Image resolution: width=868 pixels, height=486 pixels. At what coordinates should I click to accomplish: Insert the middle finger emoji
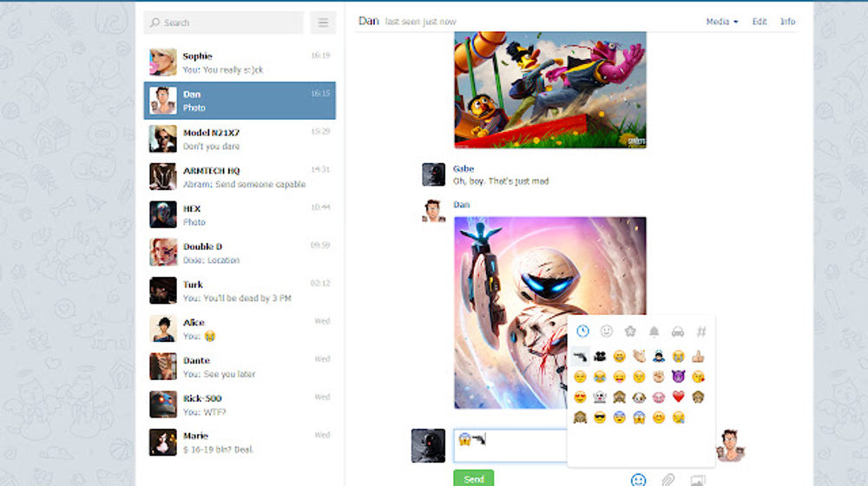click(698, 357)
